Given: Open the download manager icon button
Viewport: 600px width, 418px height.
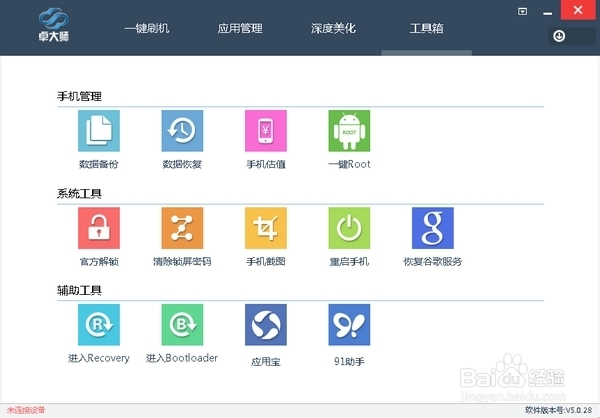Looking at the screenshot, I should coord(559,36).
